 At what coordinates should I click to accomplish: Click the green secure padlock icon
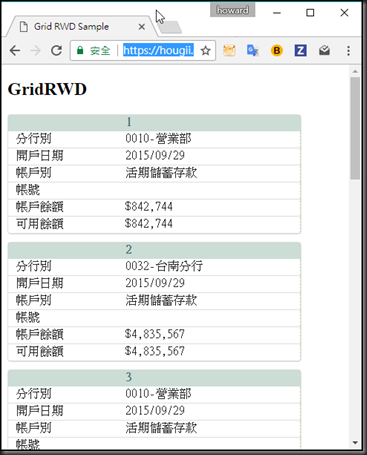[x=80, y=50]
